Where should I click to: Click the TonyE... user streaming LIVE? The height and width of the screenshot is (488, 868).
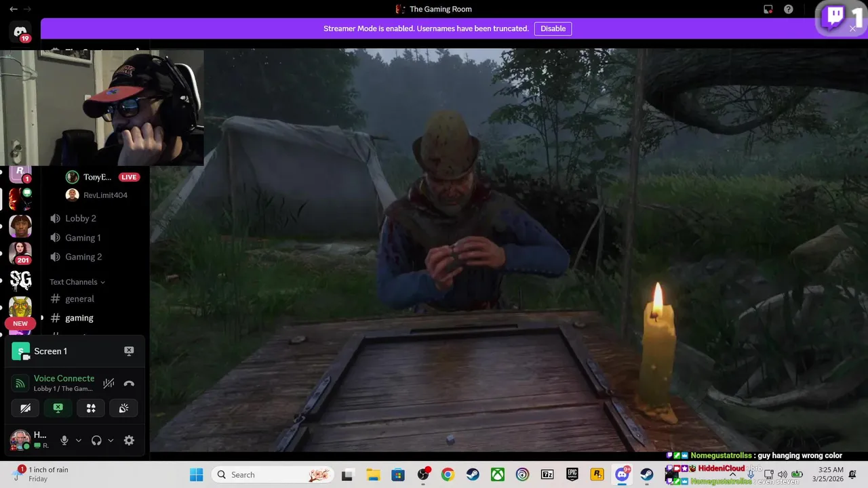(97, 177)
